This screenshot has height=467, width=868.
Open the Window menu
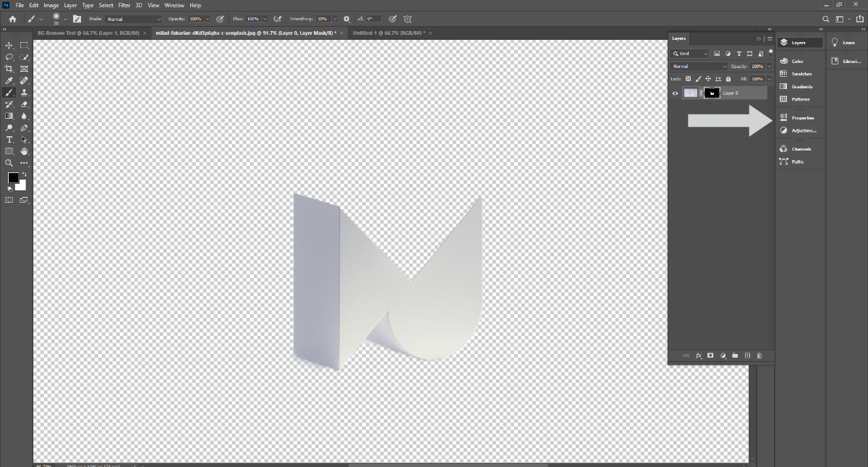[174, 5]
